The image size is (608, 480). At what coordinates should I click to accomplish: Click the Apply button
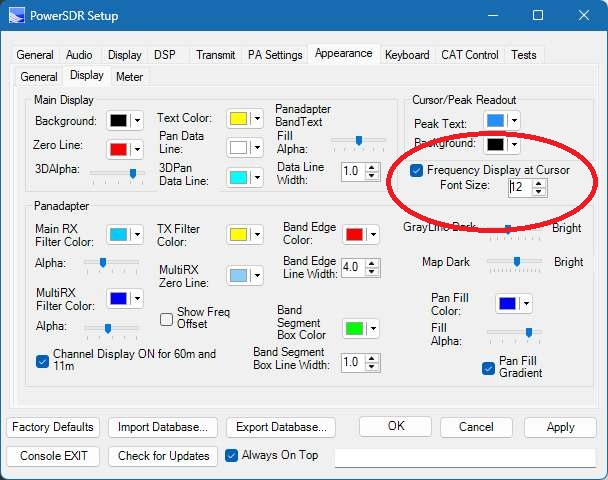click(560, 427)
